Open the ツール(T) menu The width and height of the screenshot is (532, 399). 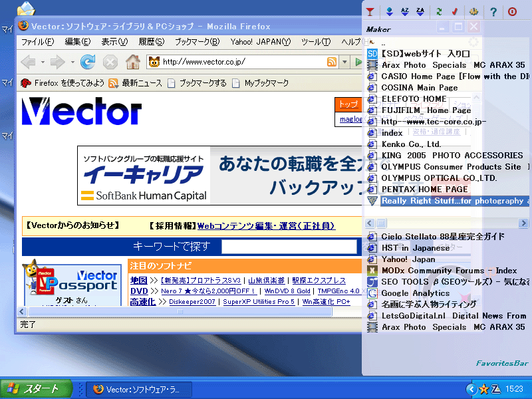(x=316, y=42)
